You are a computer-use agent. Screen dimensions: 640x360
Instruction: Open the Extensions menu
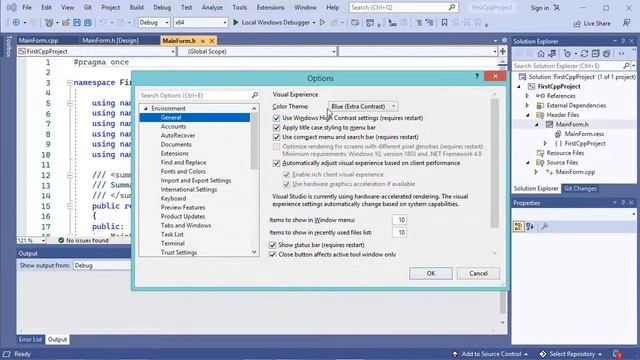270,7
